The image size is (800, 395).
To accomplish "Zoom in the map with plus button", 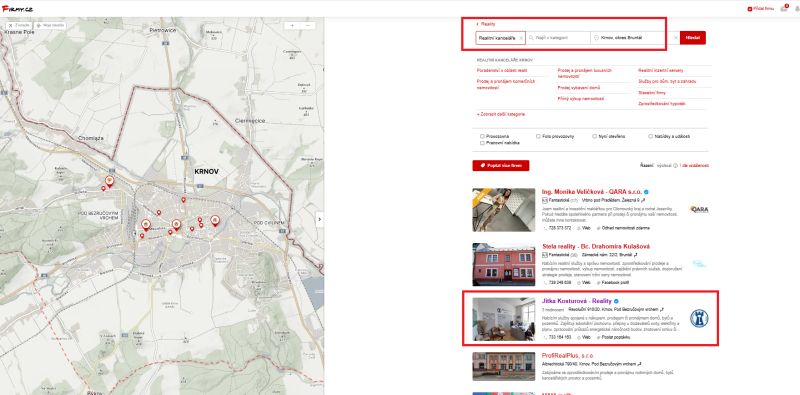I will 292,25.
